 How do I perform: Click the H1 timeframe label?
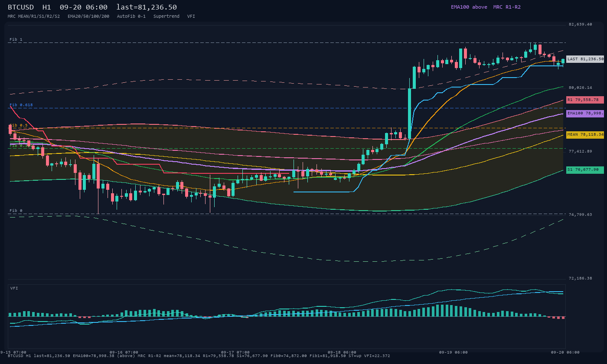(47, 7)
